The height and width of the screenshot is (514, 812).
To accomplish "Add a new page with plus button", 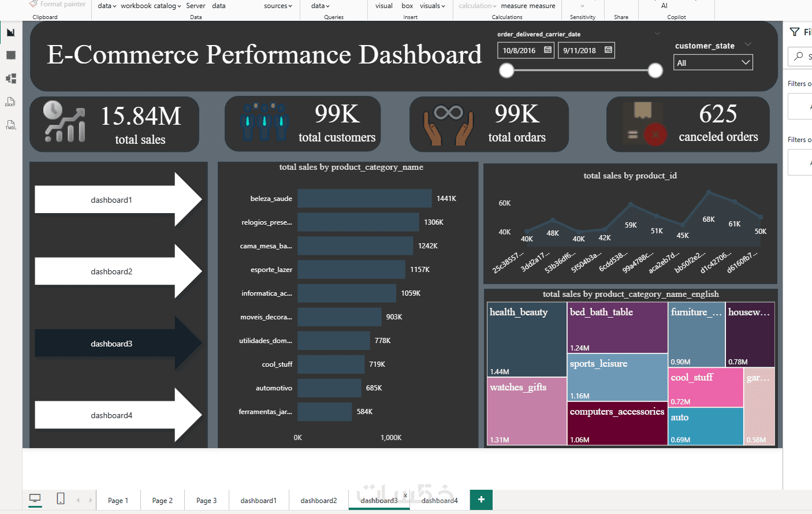I will click(481, 500).
